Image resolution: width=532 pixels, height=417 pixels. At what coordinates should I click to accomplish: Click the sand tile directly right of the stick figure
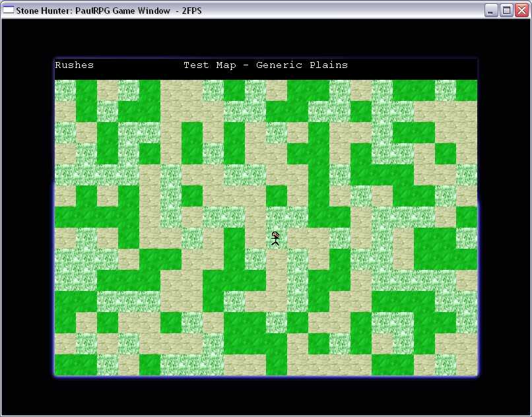[x=297, y=238]
